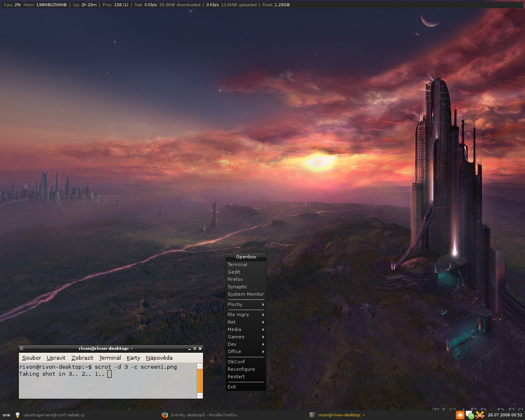Switch to ubuntugamers@conf.netlab.cz taskbar window
This screenshot has width=525, height=420.
click(54, 415)
